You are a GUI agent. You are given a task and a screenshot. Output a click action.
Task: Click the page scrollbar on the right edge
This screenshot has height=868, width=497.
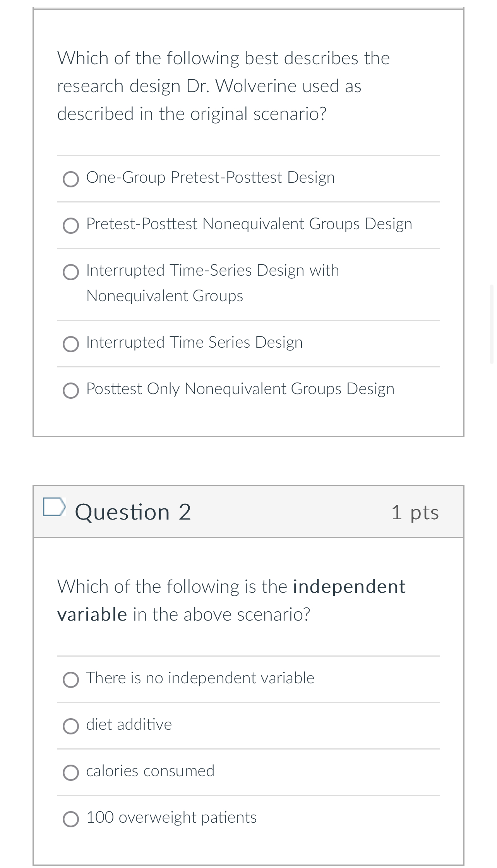(492, 324)
